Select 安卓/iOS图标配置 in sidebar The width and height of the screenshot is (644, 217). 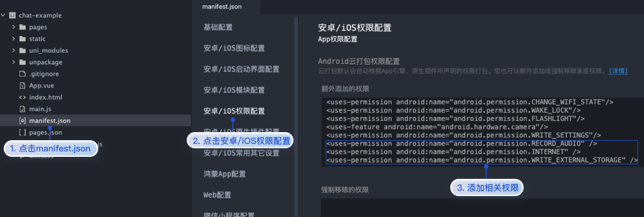pos(234,48)
